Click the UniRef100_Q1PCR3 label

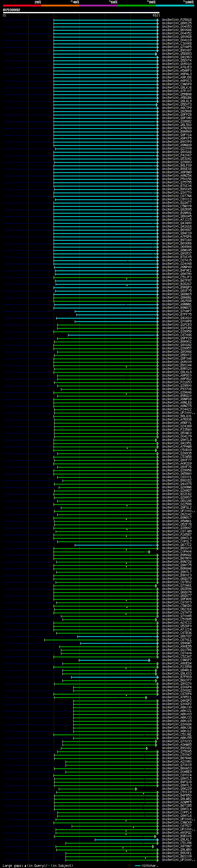[x=176, y=325]
